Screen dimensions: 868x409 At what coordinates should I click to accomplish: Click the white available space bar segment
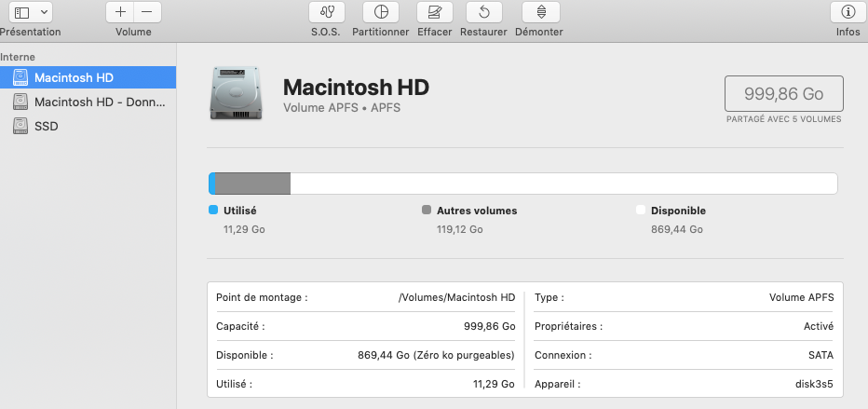[x=563, y=184]
